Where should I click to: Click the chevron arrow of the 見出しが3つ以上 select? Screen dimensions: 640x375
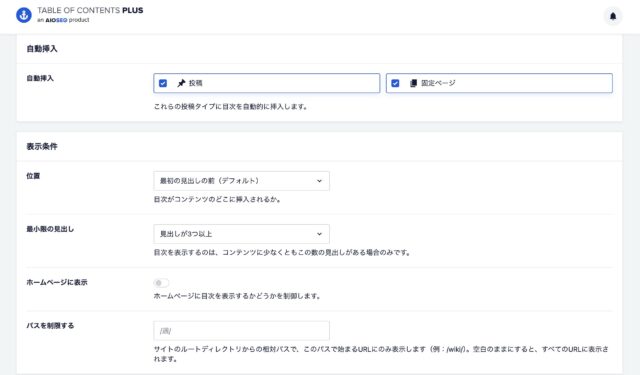(319, 234)
